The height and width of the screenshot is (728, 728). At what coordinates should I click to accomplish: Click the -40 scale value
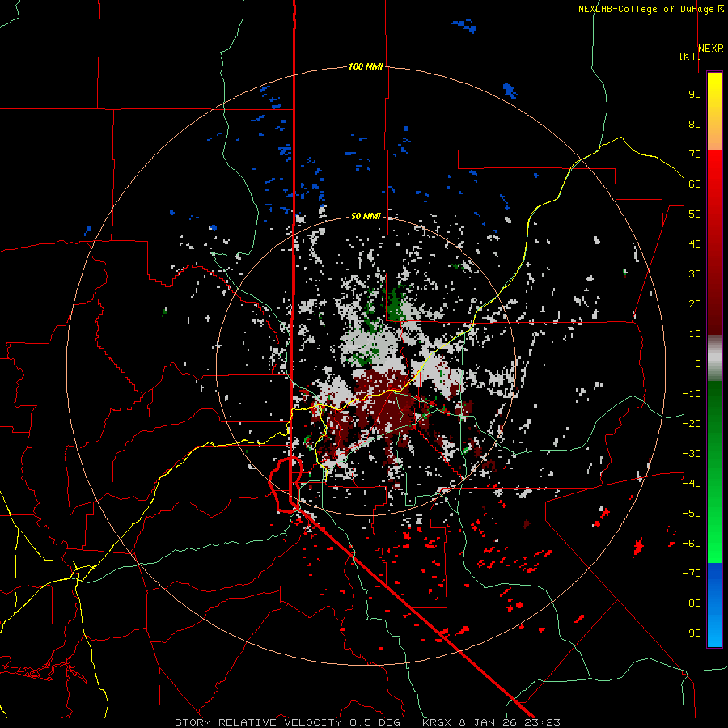[x=692, y=484]
